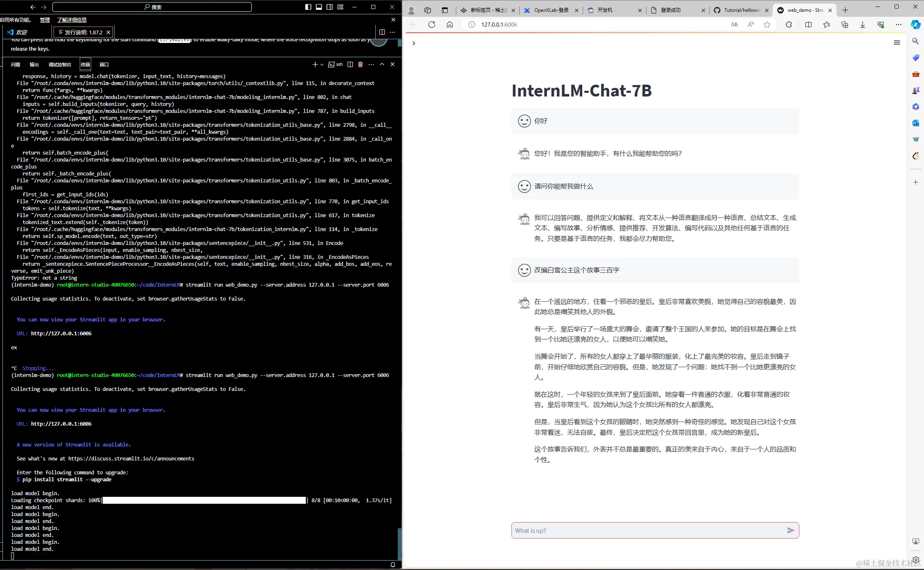Open the browser downloads icon

(863, 25)
